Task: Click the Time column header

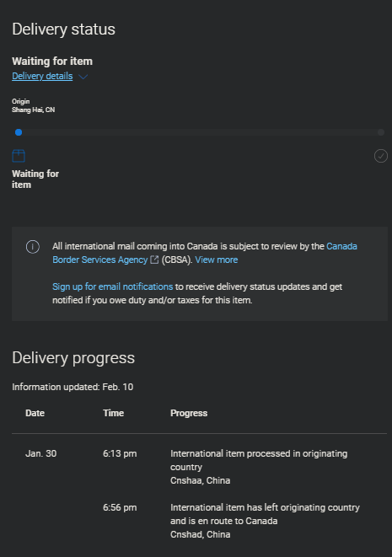Action: [113, 413]
